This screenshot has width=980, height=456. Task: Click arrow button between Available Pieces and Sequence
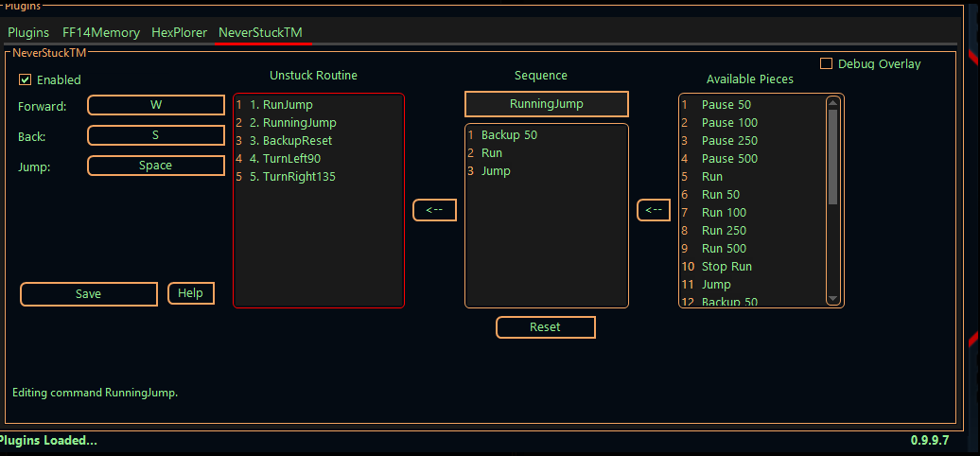pyautogui.click(x=653, y=210)
